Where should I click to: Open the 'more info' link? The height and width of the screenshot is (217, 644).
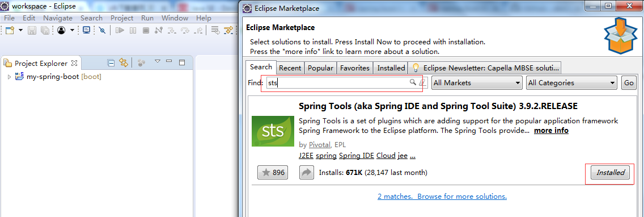tap(551, 131)
